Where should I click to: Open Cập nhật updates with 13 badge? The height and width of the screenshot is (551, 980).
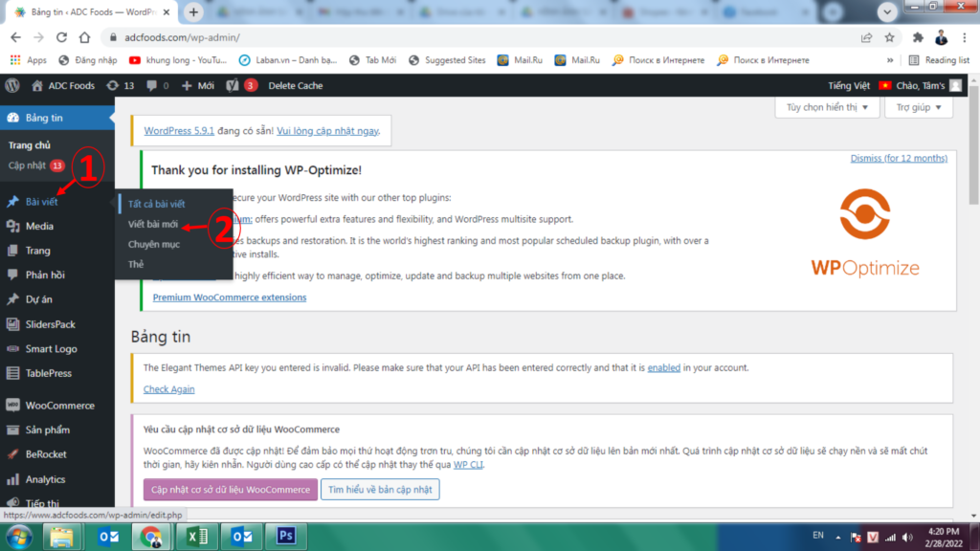point(36,165)
